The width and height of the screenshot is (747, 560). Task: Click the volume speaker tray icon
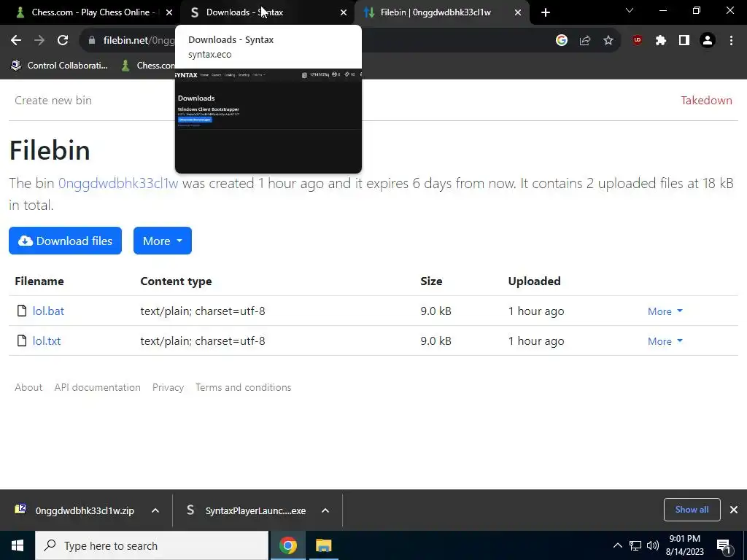click(x=653, y=545)
